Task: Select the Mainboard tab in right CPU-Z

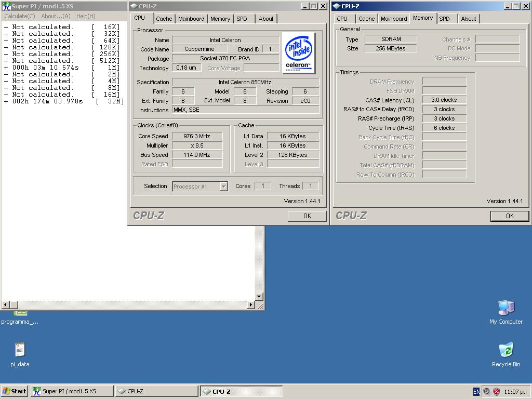Action: [x=394, y=19]
